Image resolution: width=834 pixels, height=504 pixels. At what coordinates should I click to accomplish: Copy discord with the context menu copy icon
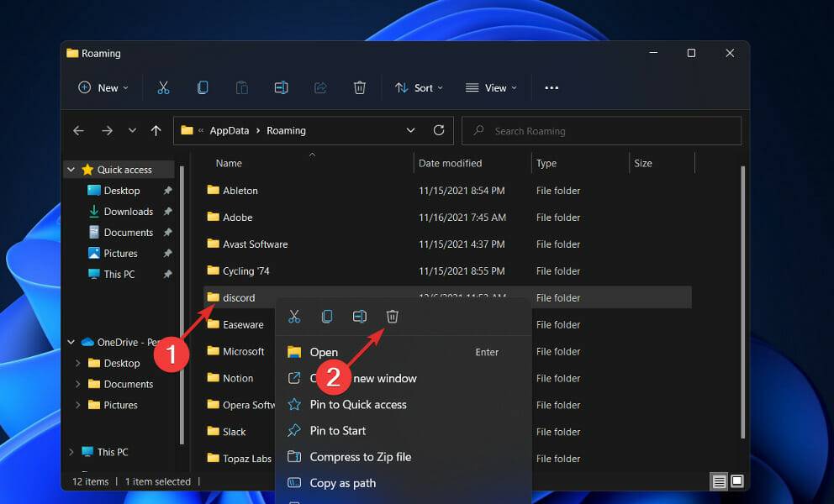tap(327, 317)
